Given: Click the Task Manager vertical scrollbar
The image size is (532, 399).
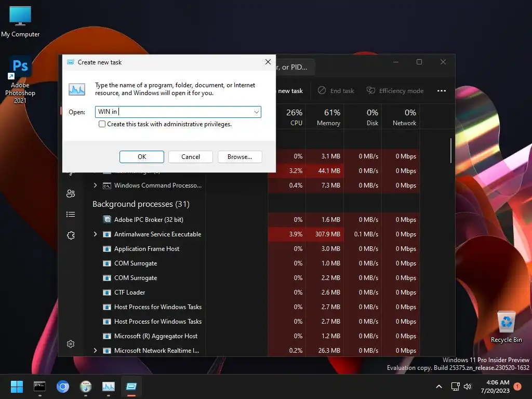Looking at the screenshot, I should [451, 151].
